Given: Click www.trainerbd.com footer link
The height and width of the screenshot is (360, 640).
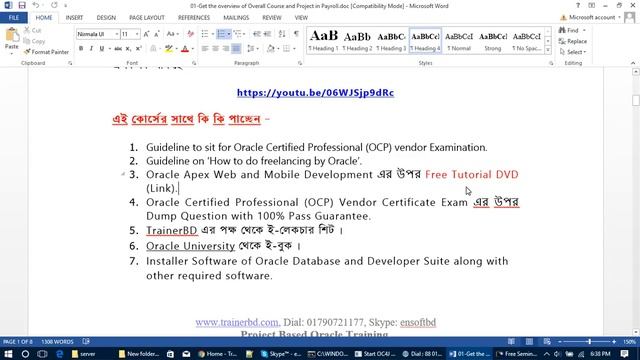Looking at the screenshot, I should point(237,322).
